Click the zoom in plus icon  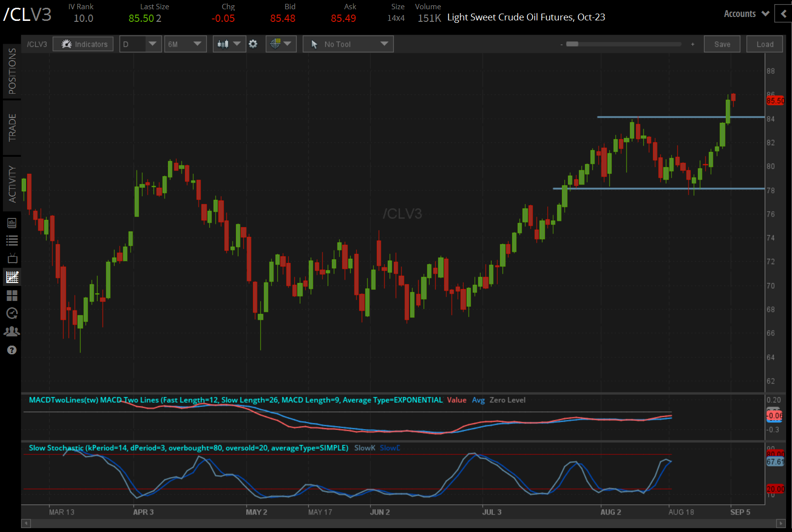click(692, 44)
